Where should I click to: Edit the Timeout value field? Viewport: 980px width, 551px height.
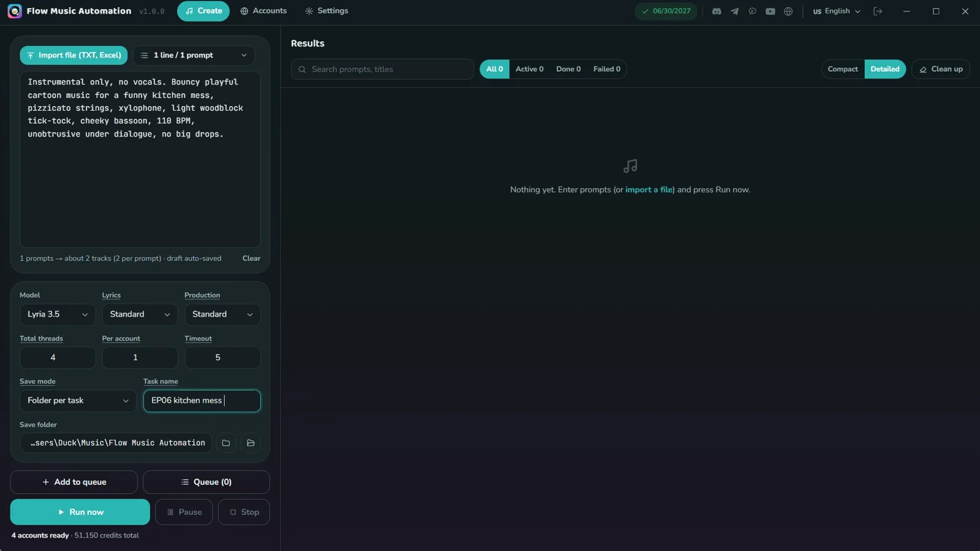coord(222,358)
